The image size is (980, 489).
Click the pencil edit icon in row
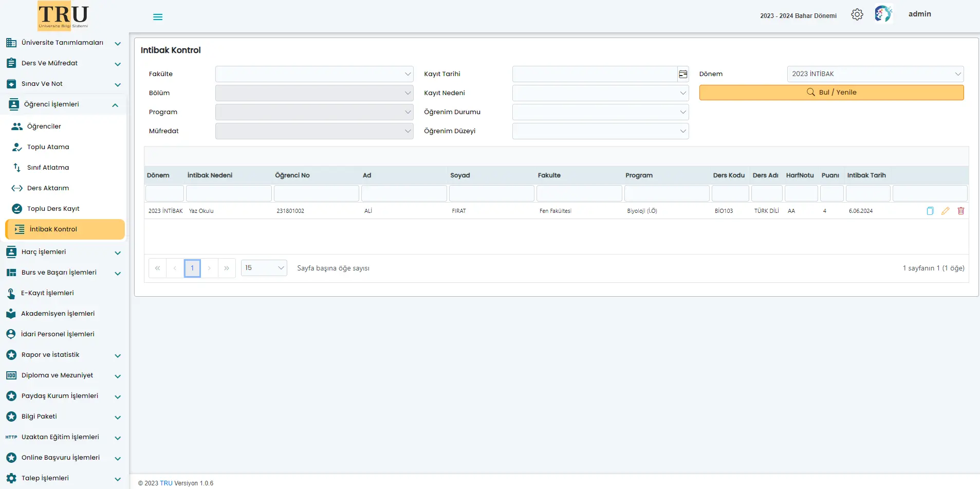(x=945, y=211)
